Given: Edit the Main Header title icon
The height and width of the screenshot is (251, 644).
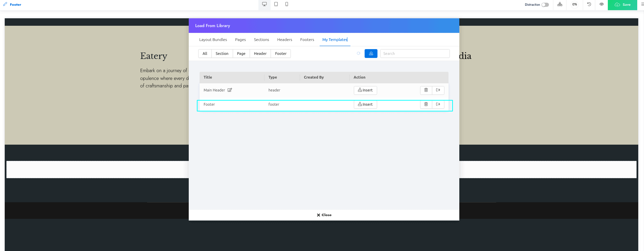Looking at the screenshot, I should (230, 90).
